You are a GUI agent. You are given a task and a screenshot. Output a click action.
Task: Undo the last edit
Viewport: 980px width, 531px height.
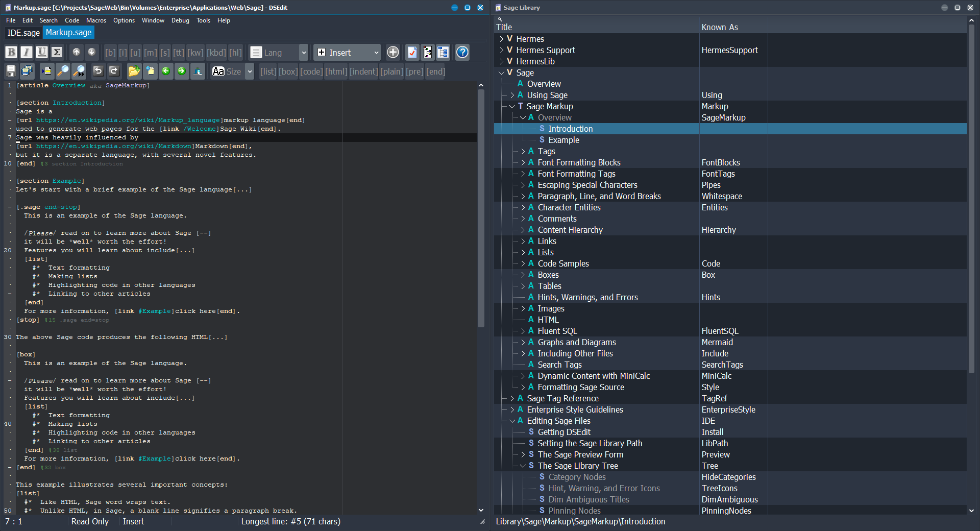(98, 71)
